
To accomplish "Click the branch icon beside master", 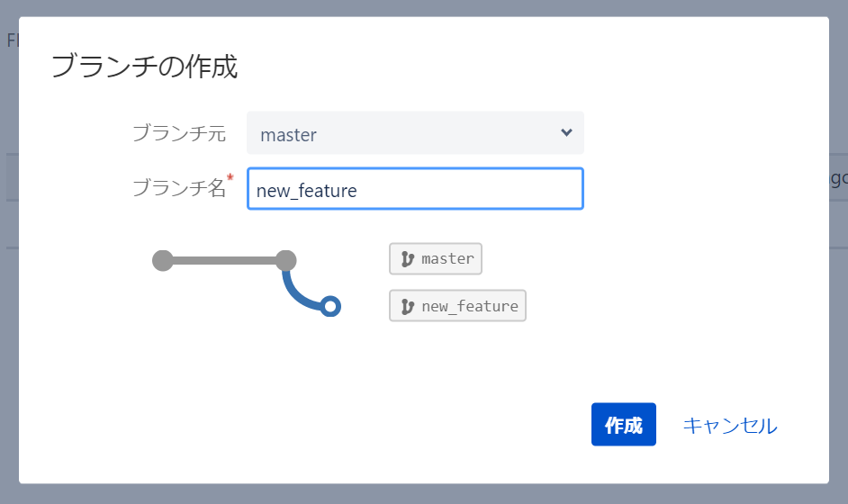I will tap(407, 259).
